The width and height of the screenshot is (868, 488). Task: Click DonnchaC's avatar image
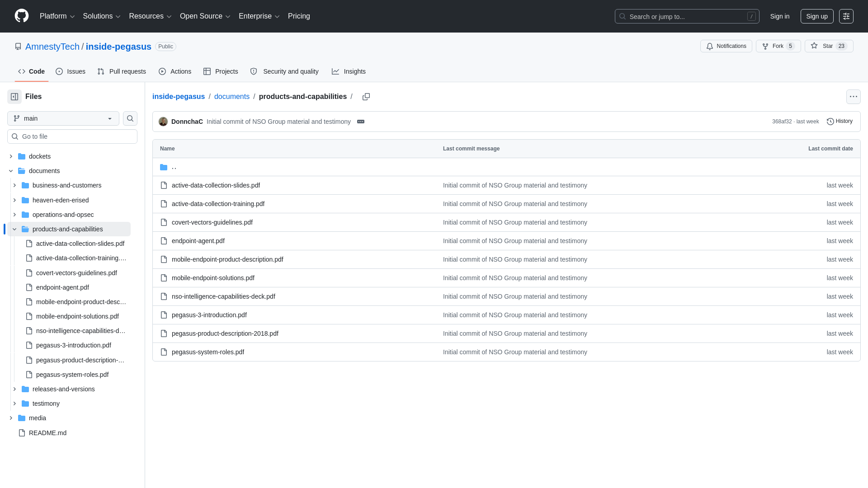tap(163, 122)
